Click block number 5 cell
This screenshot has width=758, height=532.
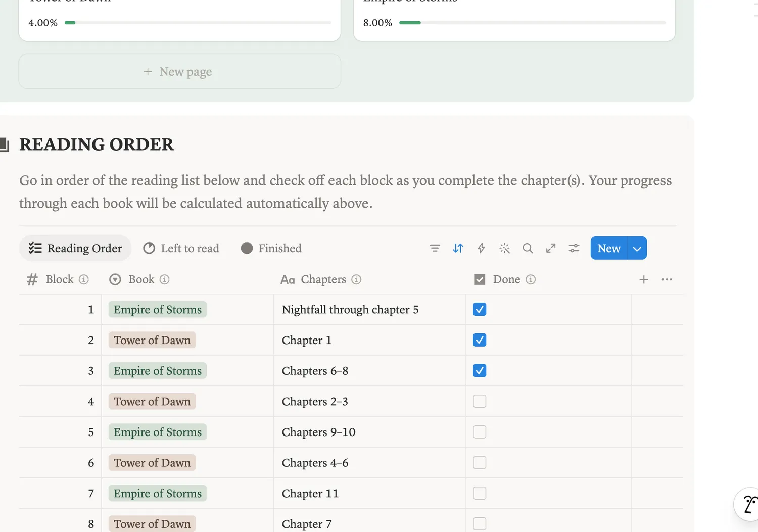(x=60, y=432)
